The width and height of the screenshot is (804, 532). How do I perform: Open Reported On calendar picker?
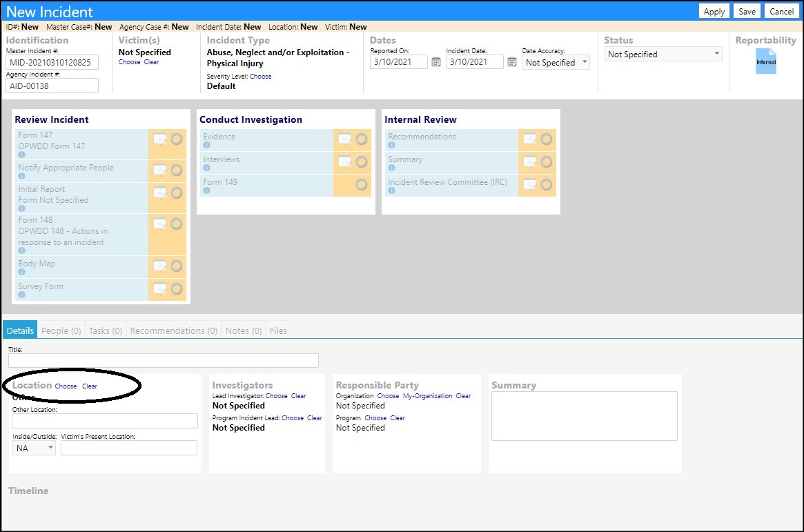[x=436, y=62]
